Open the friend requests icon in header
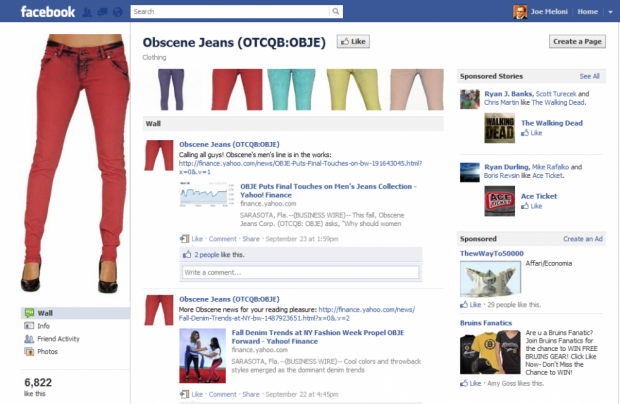The width and height of the screenshot is (620, 404). click(87, 12)
